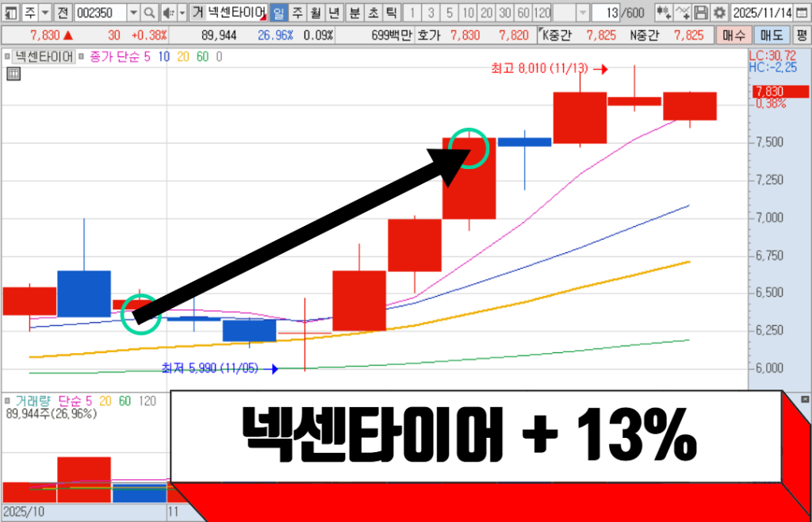Click the 매수 buy button
Viewport: 812px width, 522px height.
coord(731,35)
